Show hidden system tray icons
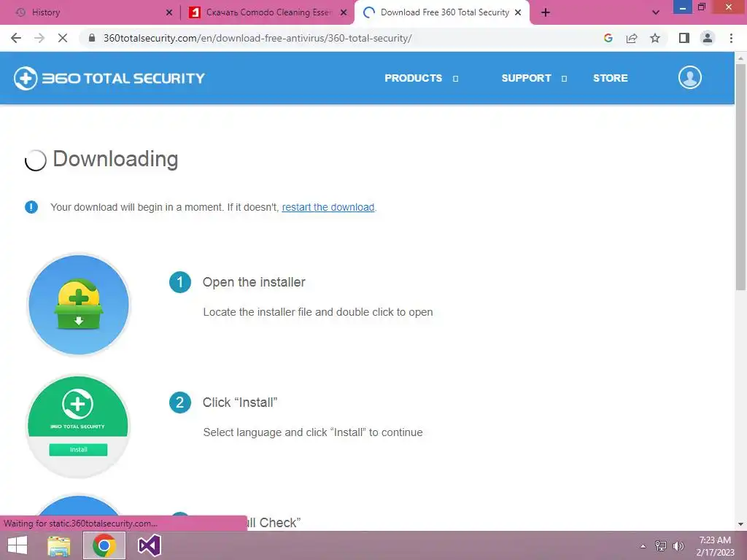 (x=643, y=546)
